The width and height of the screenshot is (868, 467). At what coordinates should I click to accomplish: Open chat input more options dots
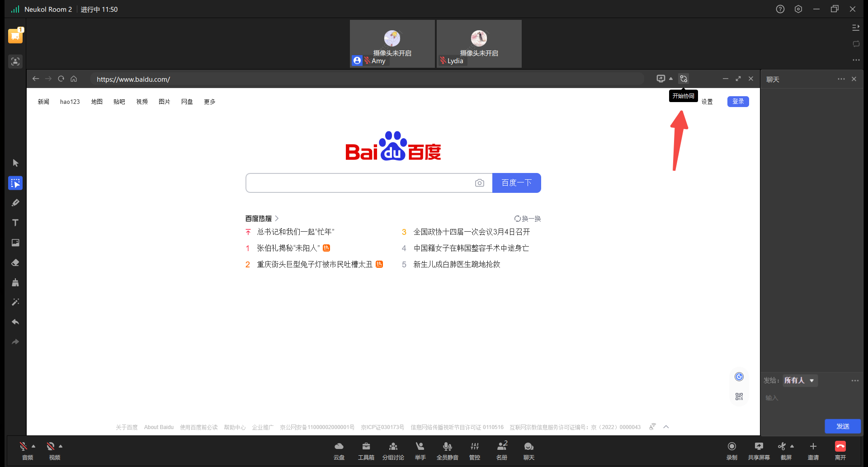coord(855,381)
